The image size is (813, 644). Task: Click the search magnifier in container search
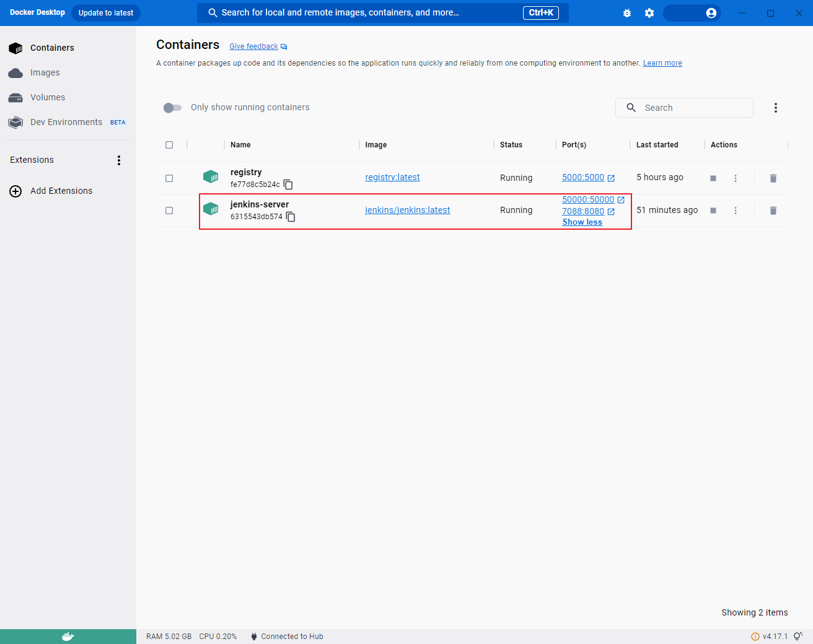631,108
